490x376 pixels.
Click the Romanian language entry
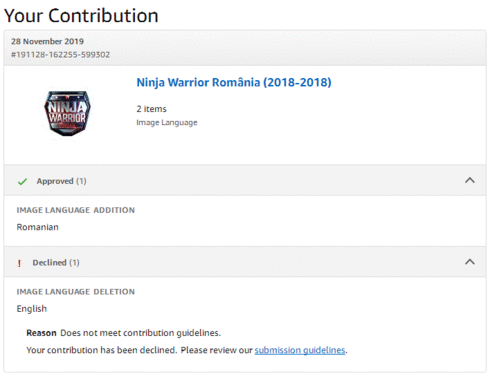click(38, 227)
